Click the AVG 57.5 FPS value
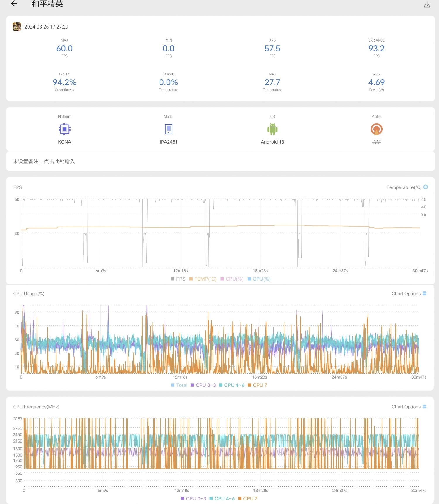 point(272,48)
